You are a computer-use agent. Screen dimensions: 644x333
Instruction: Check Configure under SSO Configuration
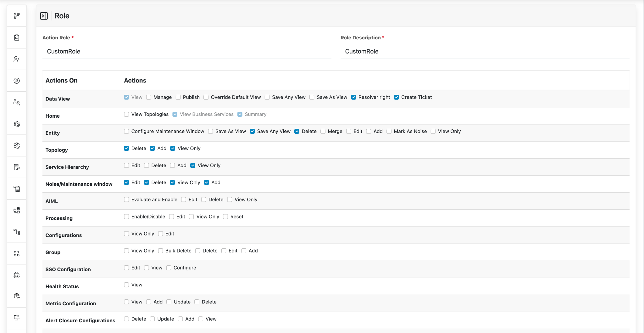tap(169, 268)
